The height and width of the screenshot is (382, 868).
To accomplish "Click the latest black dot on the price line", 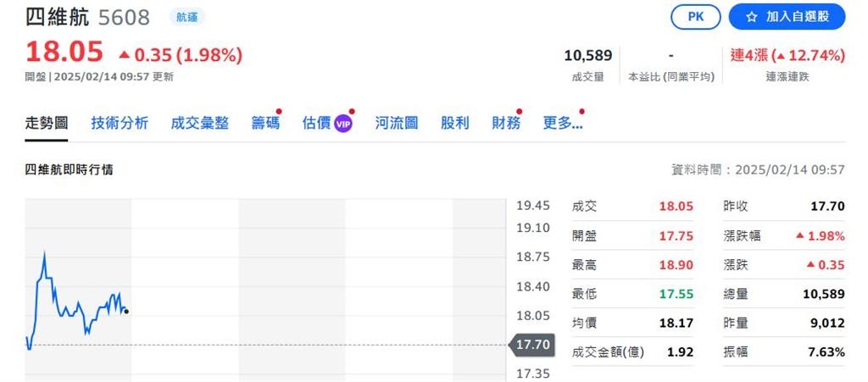I will [126, 312].
